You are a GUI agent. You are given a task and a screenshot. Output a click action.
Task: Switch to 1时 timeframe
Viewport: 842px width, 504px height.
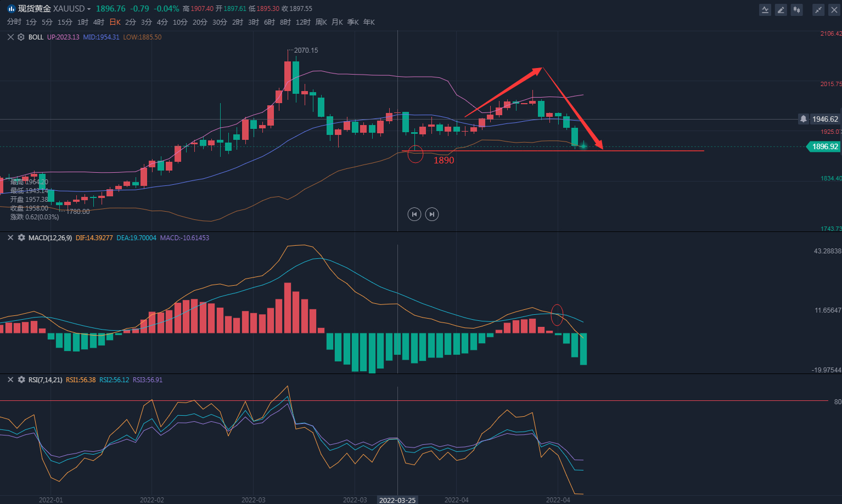pyautogui.click(x=83, y=22)
